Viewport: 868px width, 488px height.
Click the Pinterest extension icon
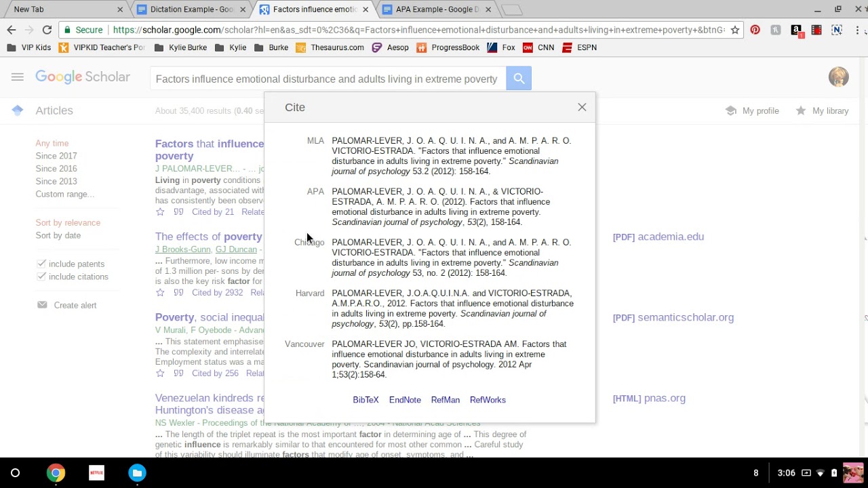tap(755, 30)
